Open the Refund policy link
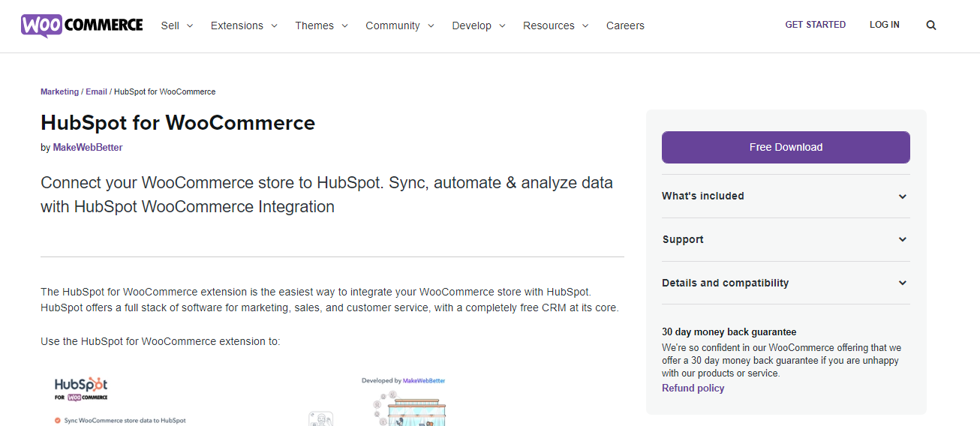980x426 pixels. click(693, 388)
